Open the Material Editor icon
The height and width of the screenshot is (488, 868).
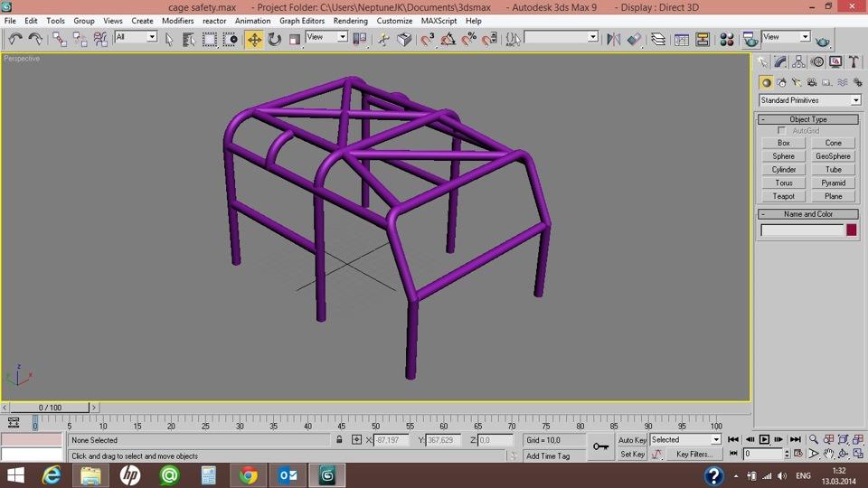tap(726, 39)
